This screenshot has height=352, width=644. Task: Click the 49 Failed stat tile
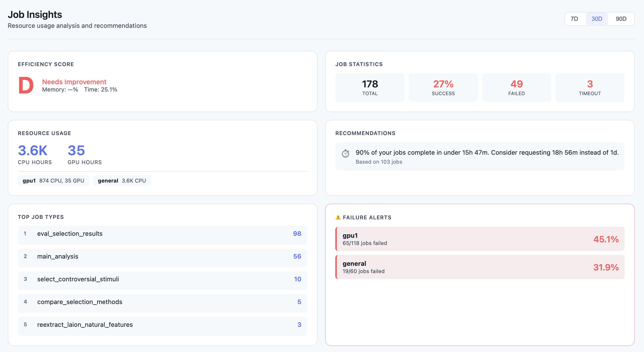click(x=516, y=87)
